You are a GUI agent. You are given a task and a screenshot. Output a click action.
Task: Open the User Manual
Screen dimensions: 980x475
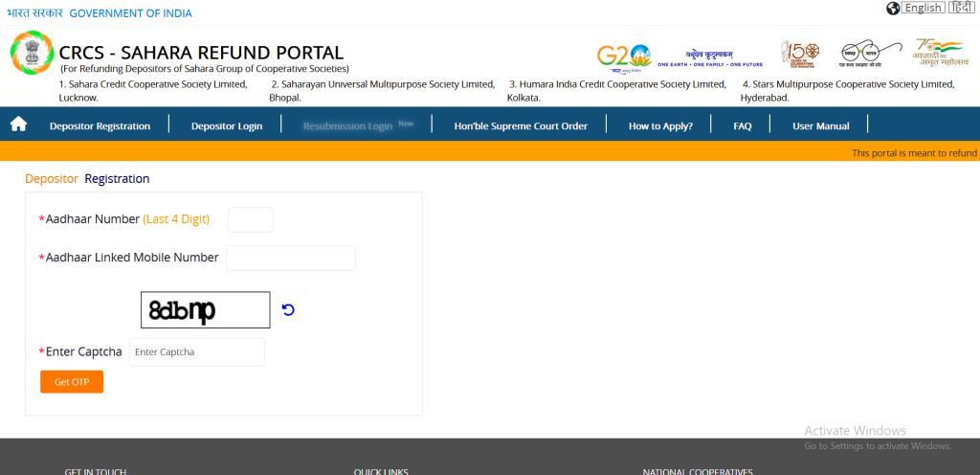pyautogui.click(x=820, y=125)
